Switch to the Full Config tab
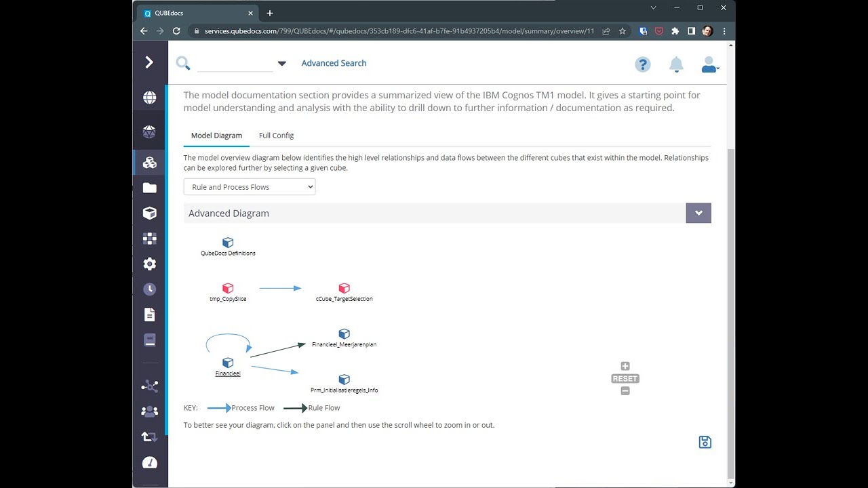 pos(276,136)
